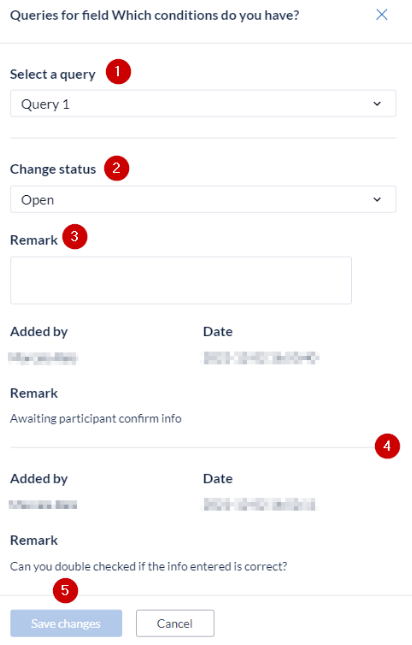The height and width of the screenshot is (645, 412).
Task: Click the red marker number 3
Action: click(x=75, y=237)
